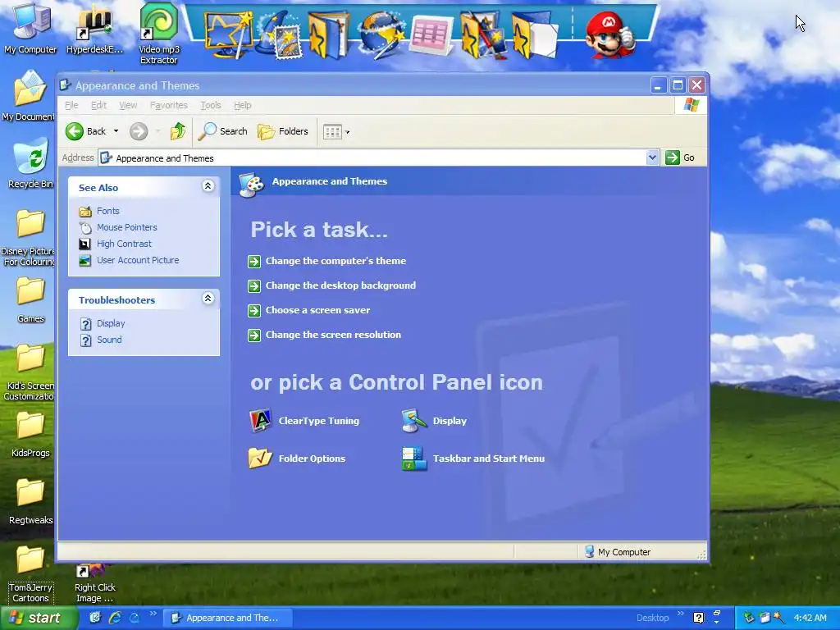Open the Disney Pictures For Colouring folder

tap(30, 237)
